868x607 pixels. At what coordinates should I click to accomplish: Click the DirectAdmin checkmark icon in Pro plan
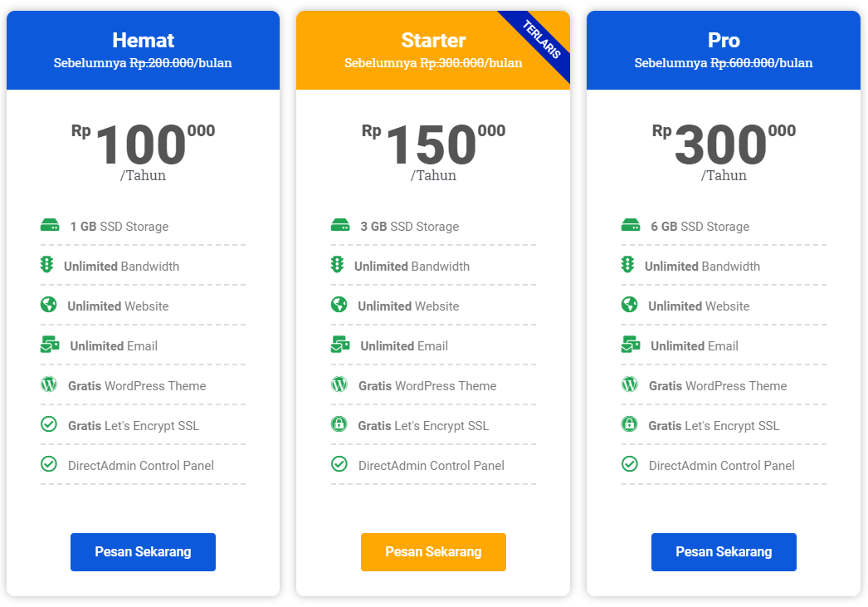click(x=630, y=464)
